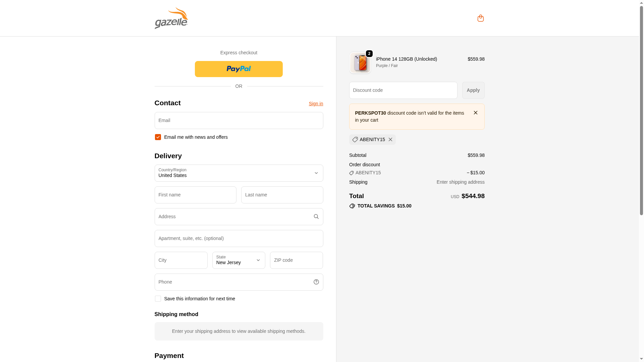
Task: Focus the Apartment, suite optional field
Action: tap(238, 238)
